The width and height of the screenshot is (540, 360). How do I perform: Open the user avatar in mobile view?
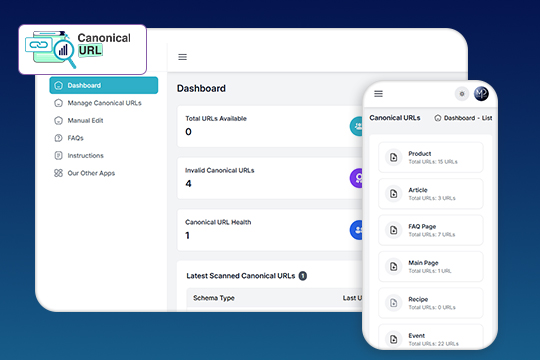481,94
